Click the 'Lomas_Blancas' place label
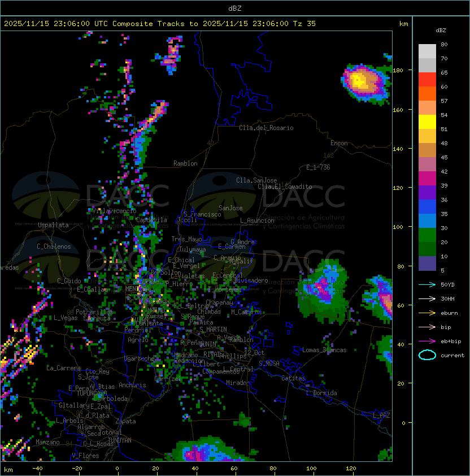470x476 pixels. (x=324, y=350)
